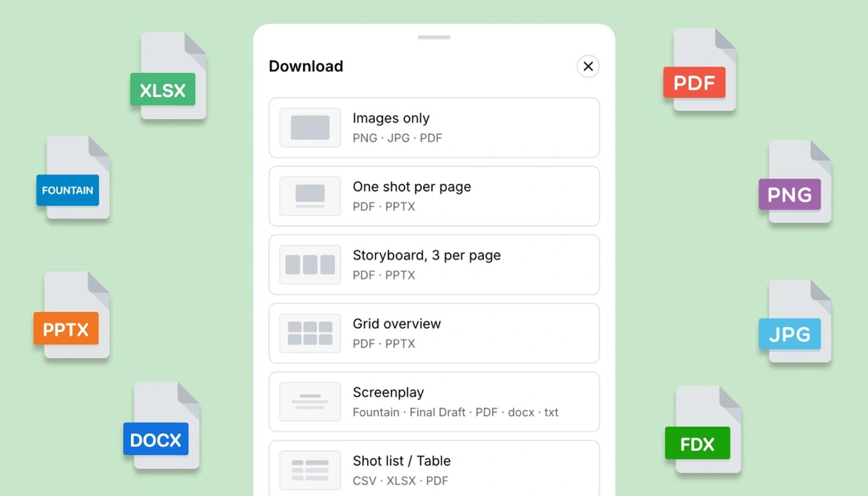
Task: Pick the "Shot list / Table" title
Action: (401, 461)
